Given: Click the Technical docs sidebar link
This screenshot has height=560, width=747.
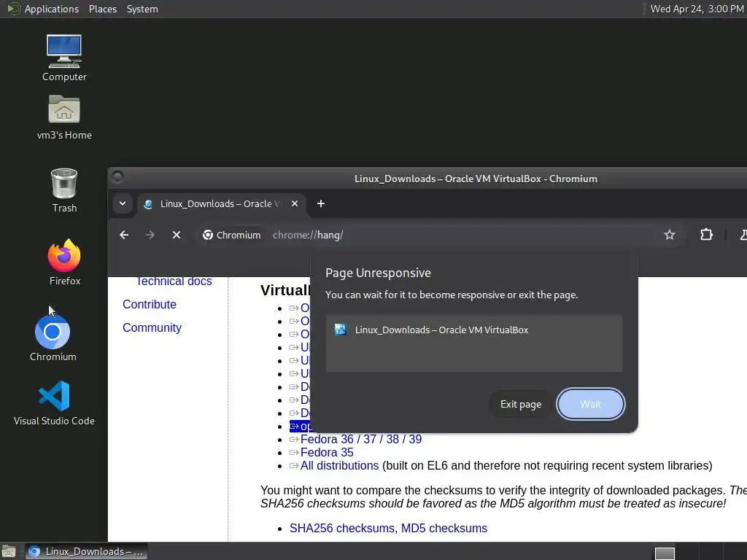Looking at the screenshot, I should 174,281.
